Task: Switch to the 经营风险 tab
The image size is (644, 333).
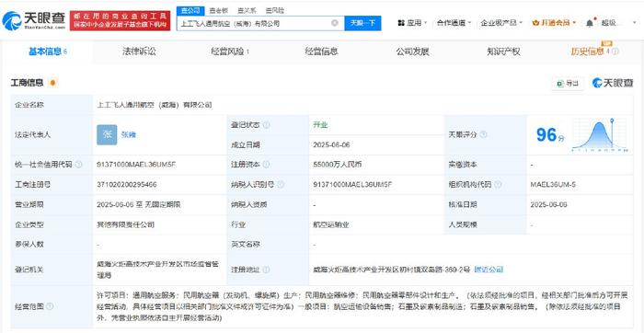Action: [x=230, y=52]
